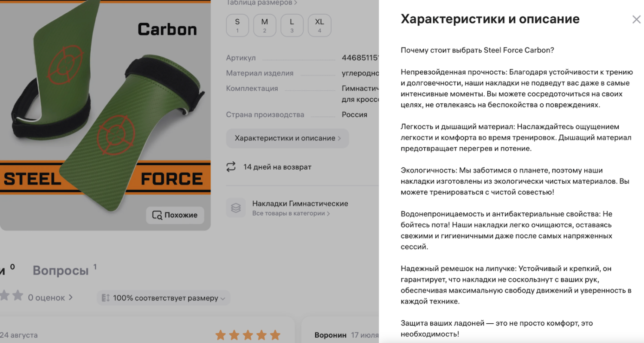Click the category layers icon
This screenshot has height=343, width=644.
[236, 208]
